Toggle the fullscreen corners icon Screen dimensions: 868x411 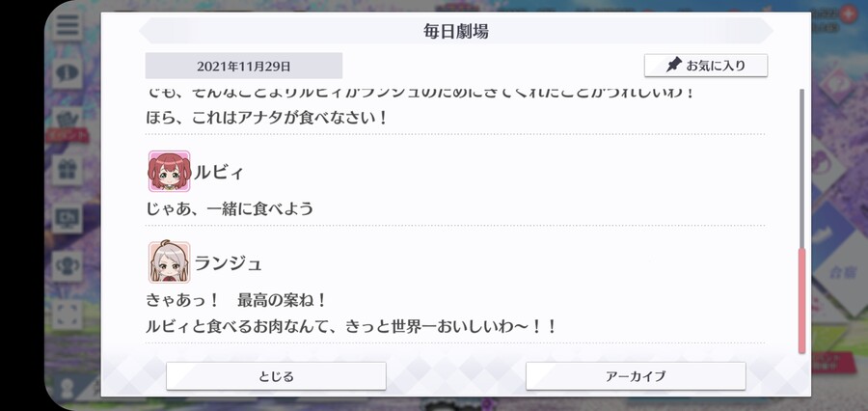pyautogui.click(x=67, y=315)
